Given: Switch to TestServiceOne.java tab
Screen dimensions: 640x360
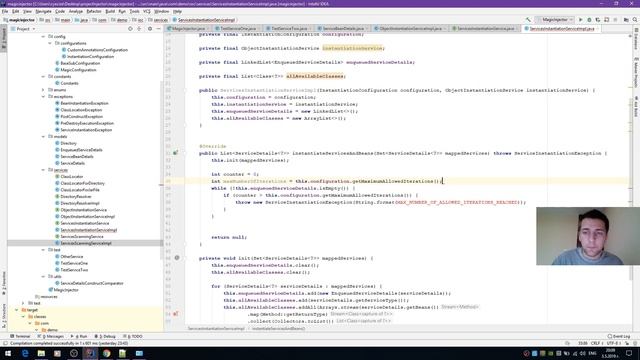Looking at the screenshot, I should pyautogui.click(x=238, y=29).
